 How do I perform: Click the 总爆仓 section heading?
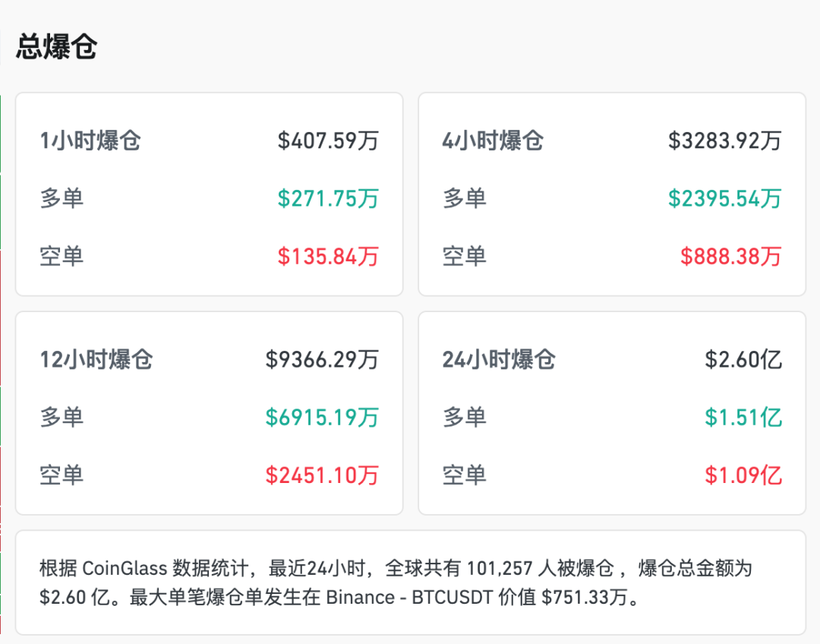(x=56, y=47)
